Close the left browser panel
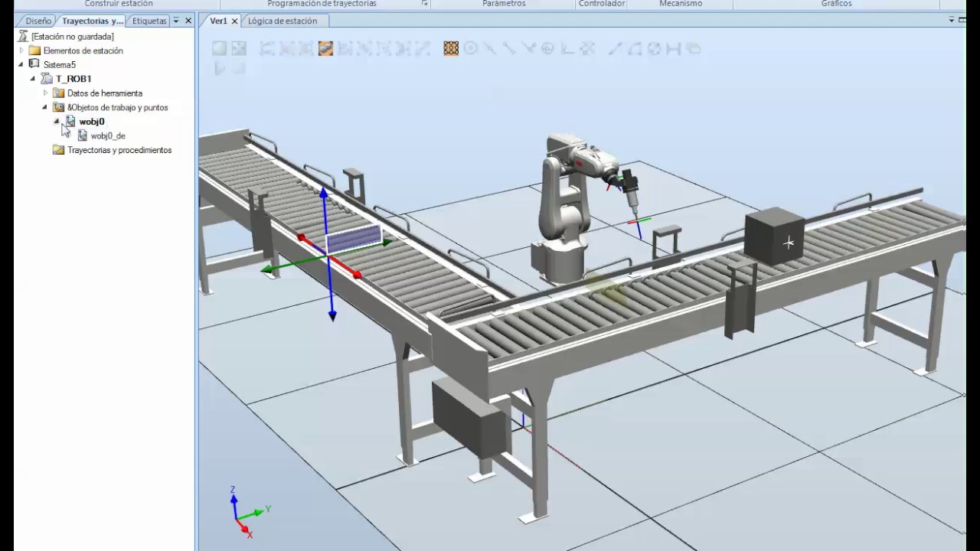The image size is (980, 551). pyautogui.click(x=188, y=21)
